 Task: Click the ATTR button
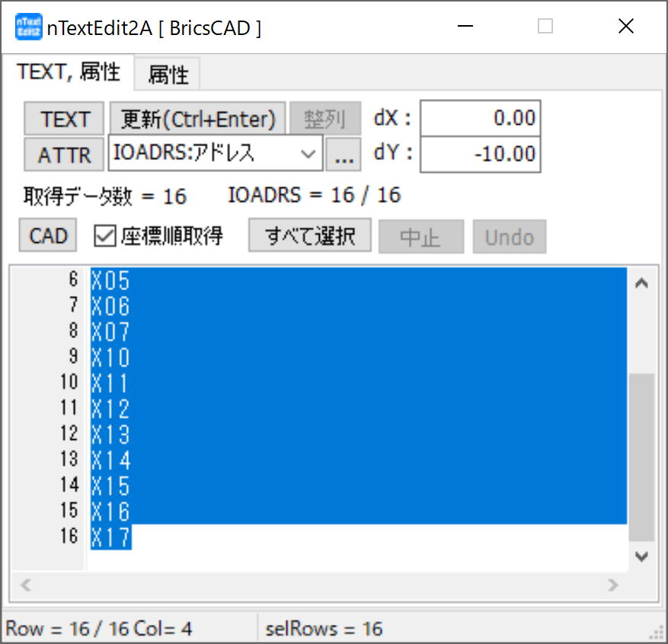[x=64, y=154]
